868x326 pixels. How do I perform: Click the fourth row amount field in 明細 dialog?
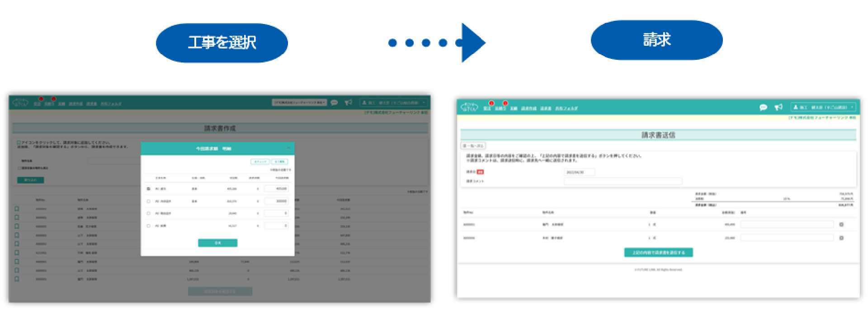(x=276, y=225)
